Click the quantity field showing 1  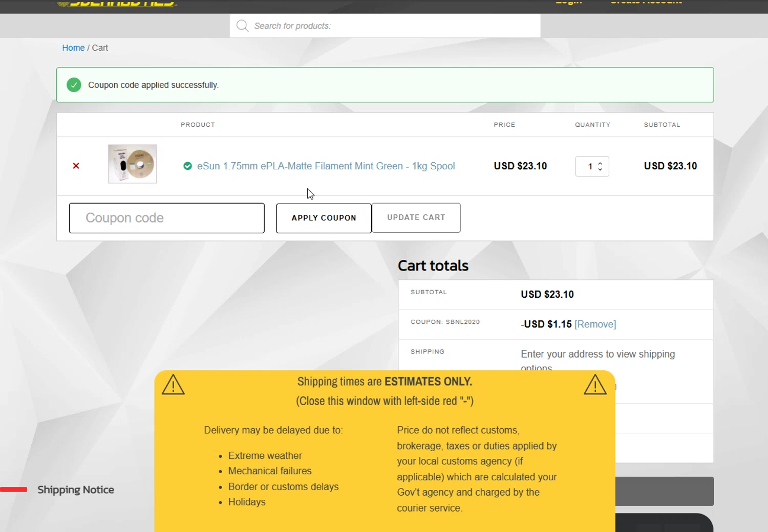(x=592, y=166)
